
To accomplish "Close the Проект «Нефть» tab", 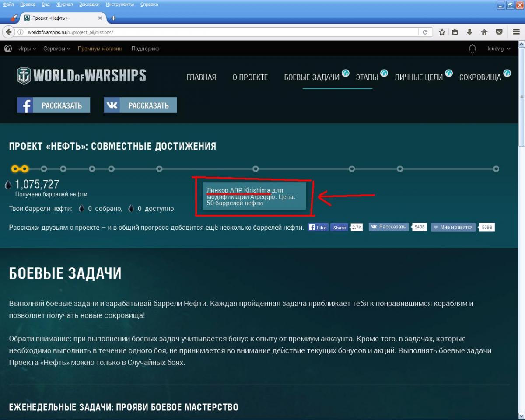I will (x=100, y=18).
